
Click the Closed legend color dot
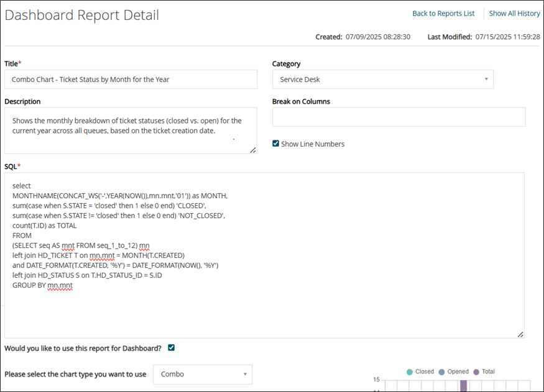(x=409, y=372)
